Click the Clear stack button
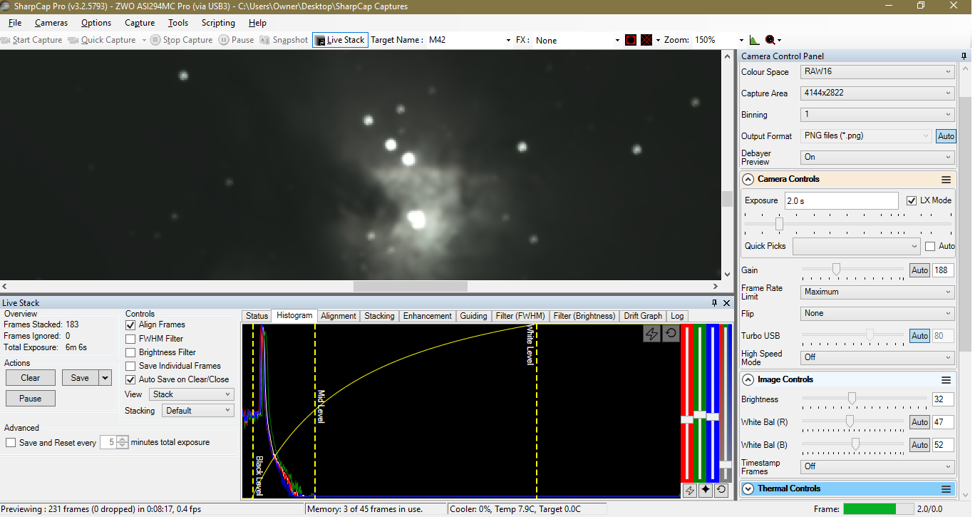This screenshot has width=980, height=527. pos(31,378)
